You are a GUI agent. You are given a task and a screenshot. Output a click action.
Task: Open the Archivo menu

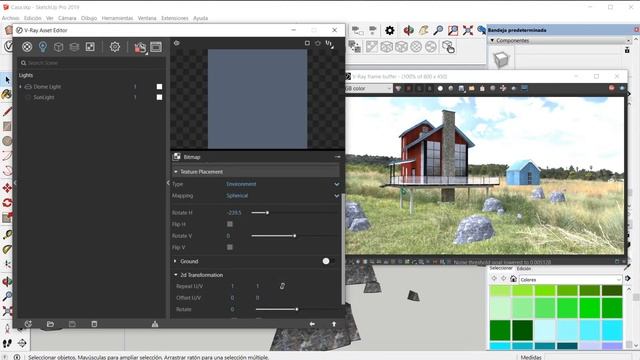pyautogui.click(x=10, y=18)
